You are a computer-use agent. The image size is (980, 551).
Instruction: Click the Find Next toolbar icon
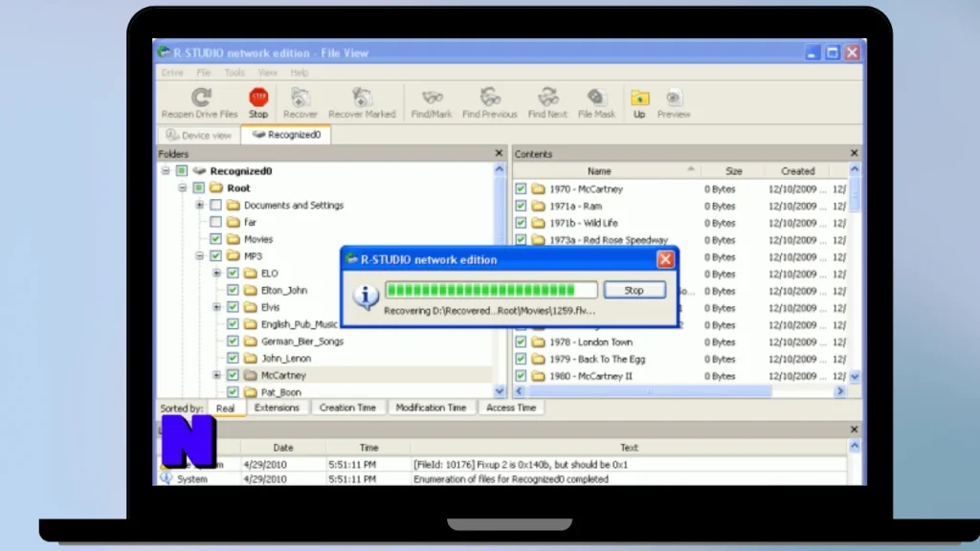point(547,98)
